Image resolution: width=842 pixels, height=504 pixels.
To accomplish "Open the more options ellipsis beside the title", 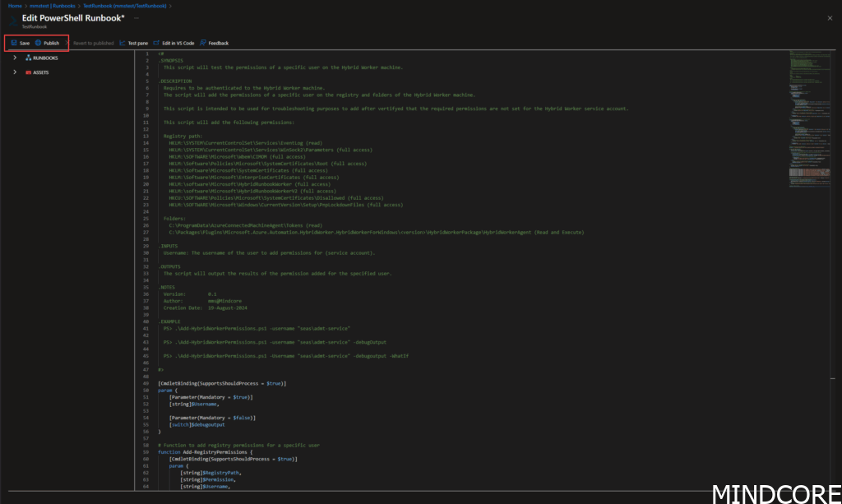I will [136, 17].
